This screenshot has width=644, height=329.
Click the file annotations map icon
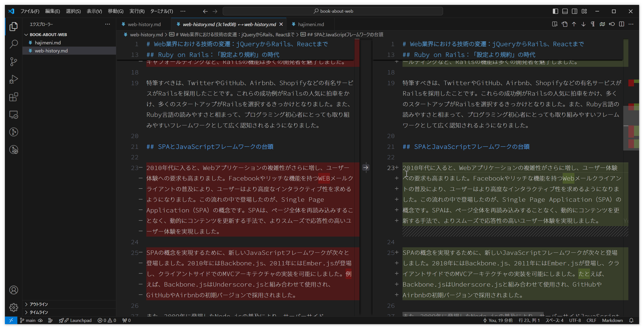point(602,24)
